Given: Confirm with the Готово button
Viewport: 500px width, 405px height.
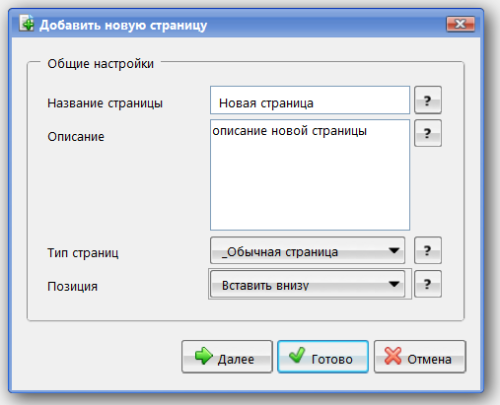Looking at the screenshot, I should point(323,357).
